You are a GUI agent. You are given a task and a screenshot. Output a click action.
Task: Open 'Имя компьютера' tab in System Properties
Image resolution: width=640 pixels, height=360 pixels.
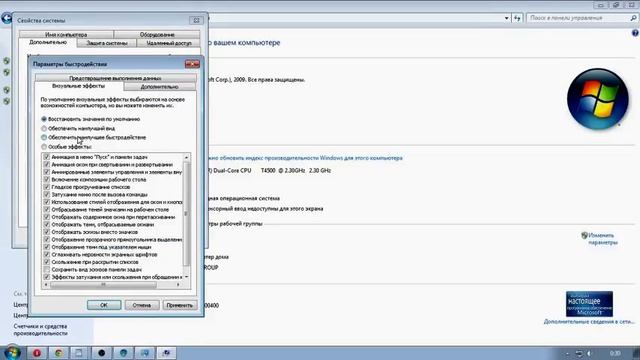tap(66, 35)
